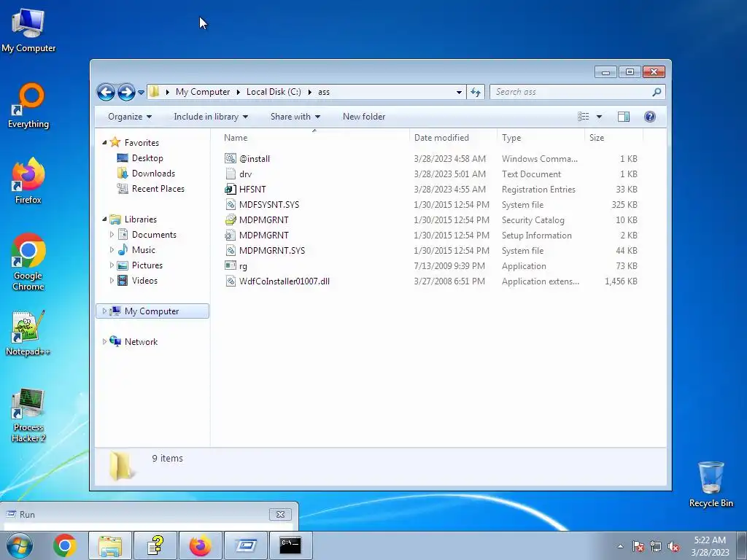Select the Google Chrome desktop shortcut
747x560 pixels.
[28, 262]
